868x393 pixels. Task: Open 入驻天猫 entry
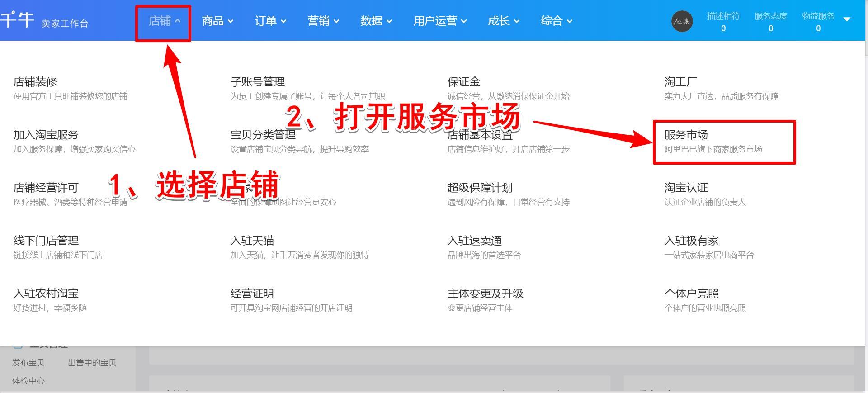(x=252, y=241)
